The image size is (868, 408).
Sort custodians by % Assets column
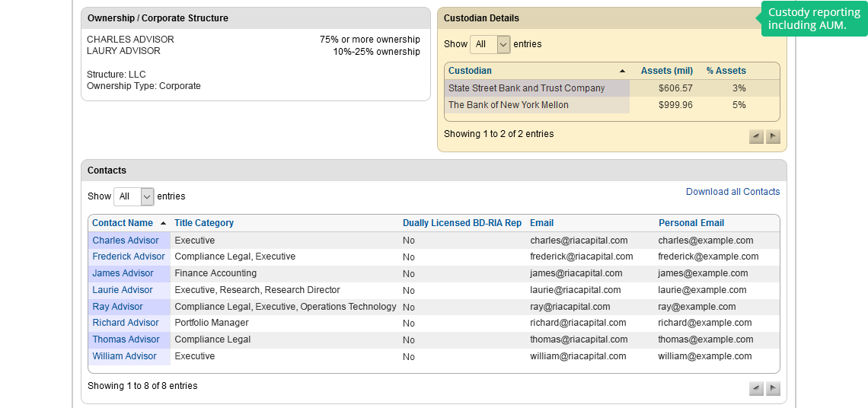point(726,71)
